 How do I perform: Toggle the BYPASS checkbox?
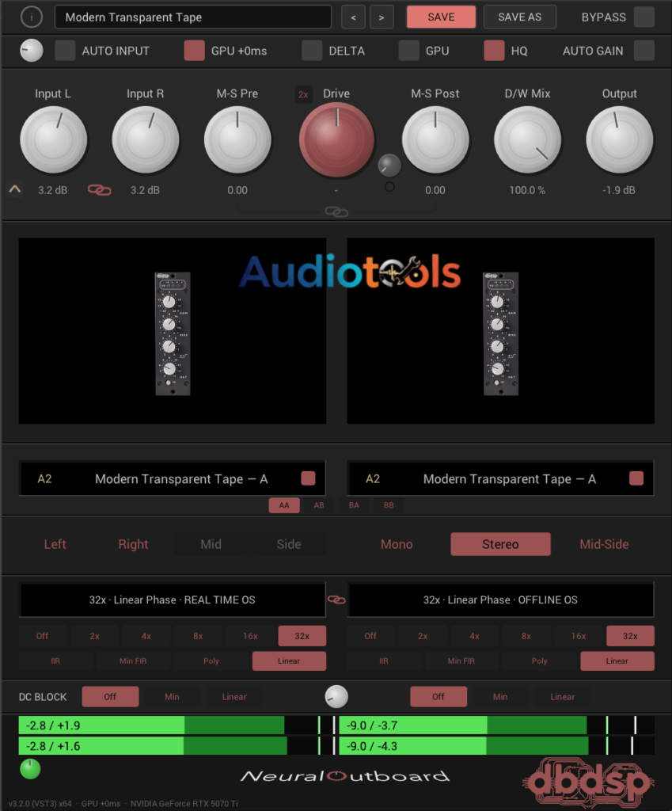click(x=644, y=17)
